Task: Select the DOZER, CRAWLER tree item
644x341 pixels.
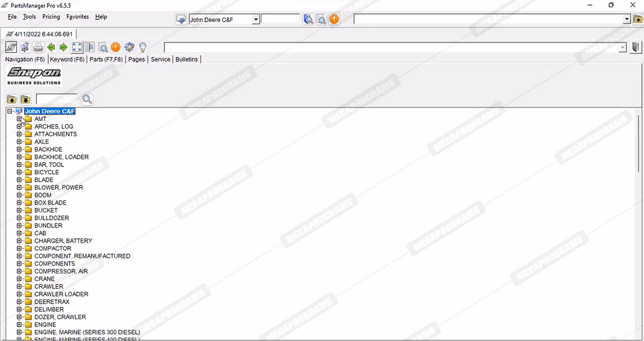Action: 60,317
